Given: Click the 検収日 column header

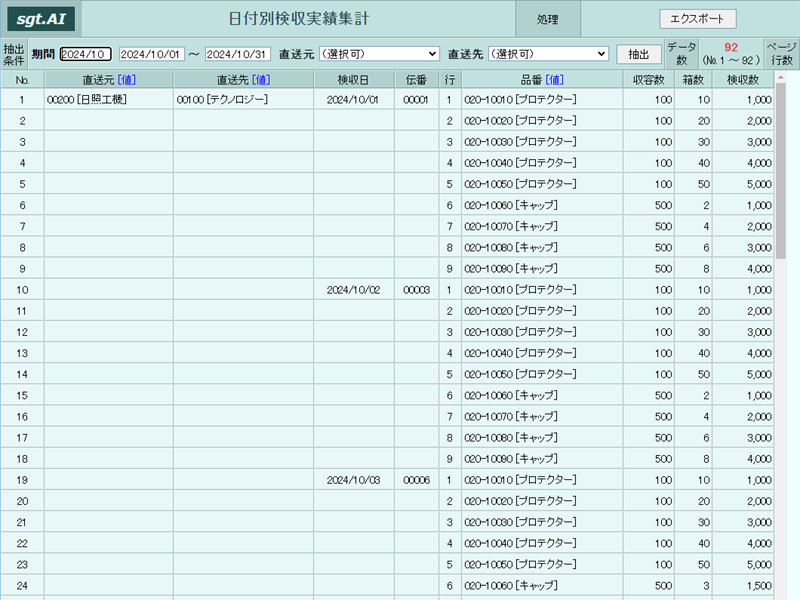Looking at the screenshot, I should 354,80.
